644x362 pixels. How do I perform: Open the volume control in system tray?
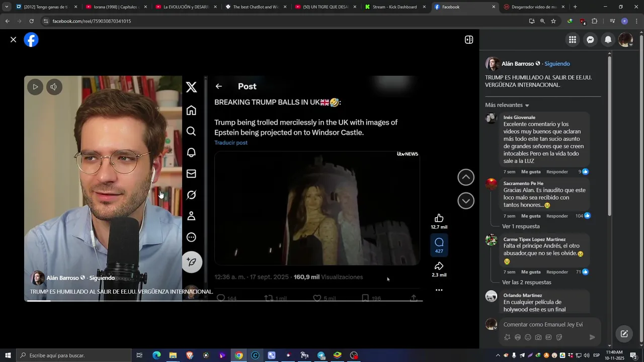click(x=586, y=355)
